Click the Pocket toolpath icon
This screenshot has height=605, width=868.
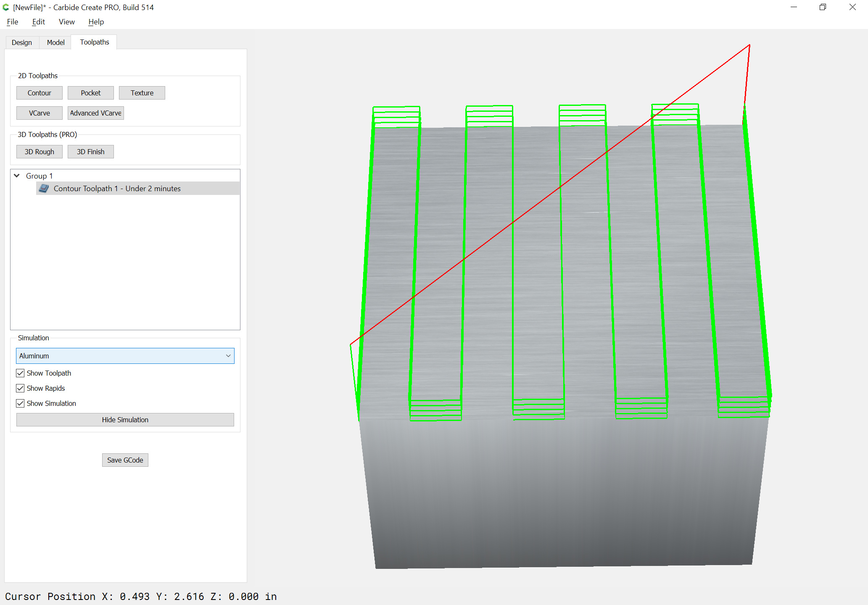90,92
